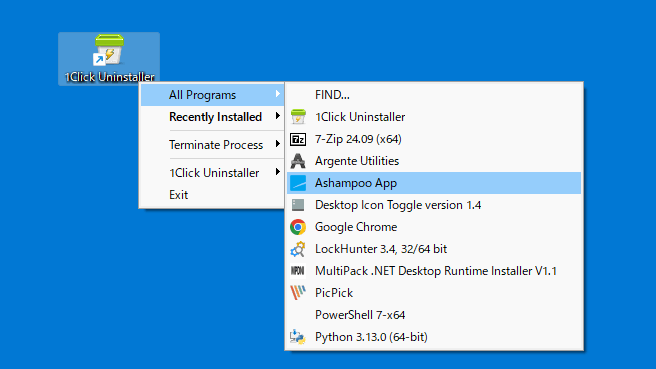Select 'PicPick' entry
Viewport: 656px width, 369px height.
[434, 293]
